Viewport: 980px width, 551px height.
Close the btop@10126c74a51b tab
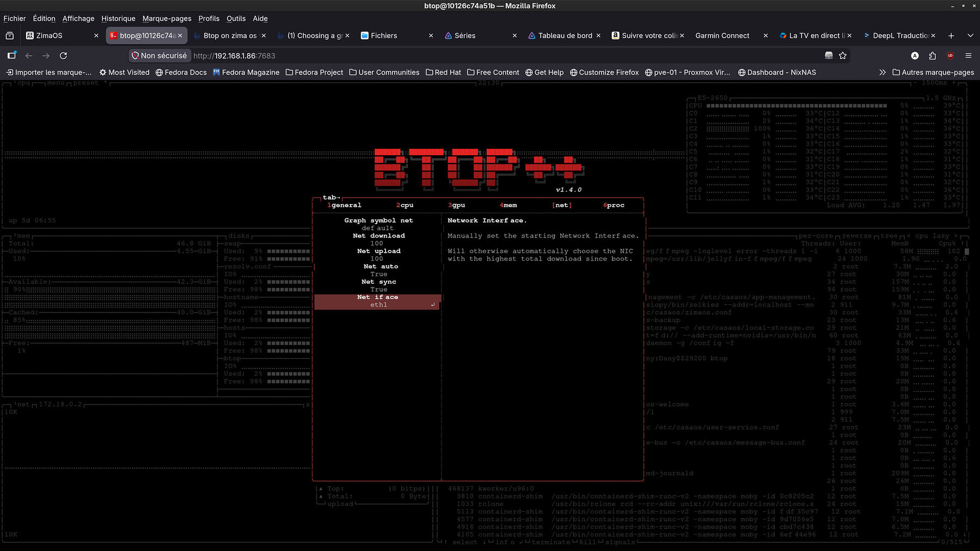coord(180,35)
